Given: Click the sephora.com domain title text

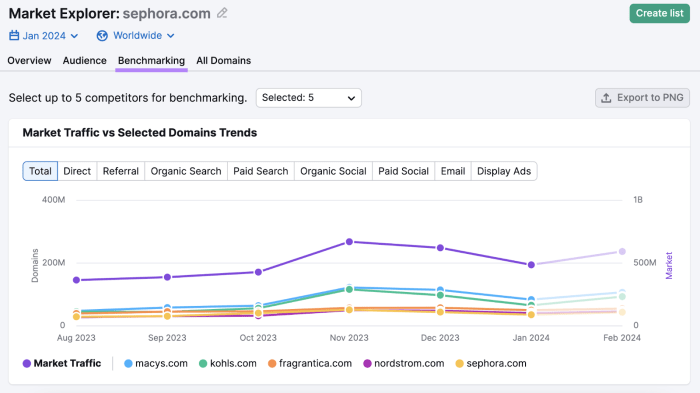Looking at the screenshot, I should [167, 13].
